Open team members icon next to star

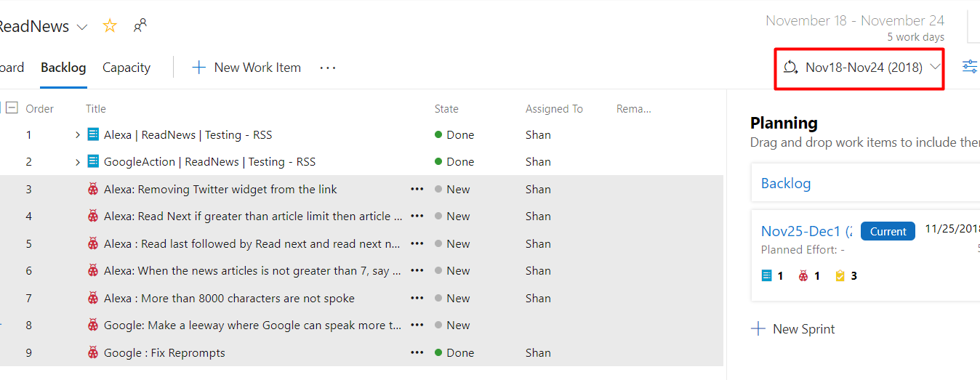(x=140, y=26)
